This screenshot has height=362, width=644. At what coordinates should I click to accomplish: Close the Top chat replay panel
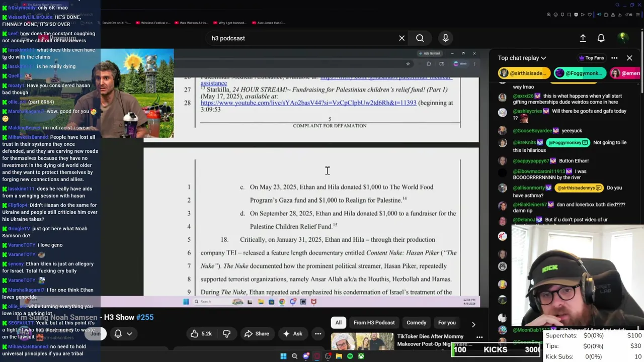click(629, 58)
